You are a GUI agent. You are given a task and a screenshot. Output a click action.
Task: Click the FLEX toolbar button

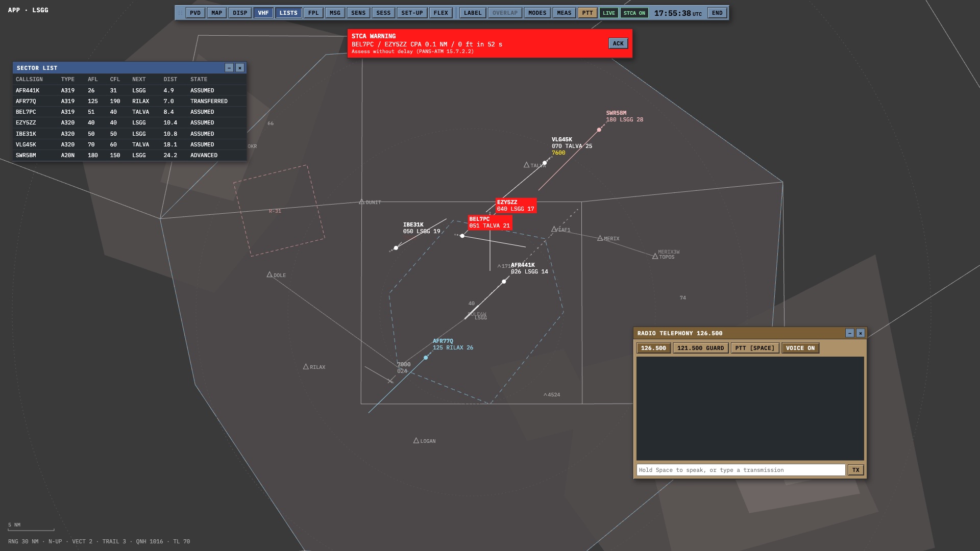coord(441,13)
